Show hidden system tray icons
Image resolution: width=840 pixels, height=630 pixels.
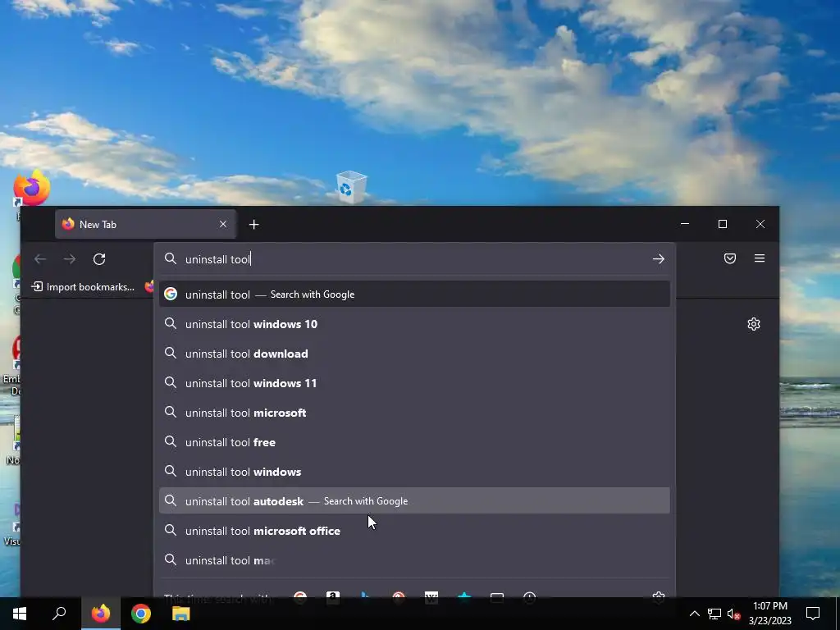click(694, 614)
